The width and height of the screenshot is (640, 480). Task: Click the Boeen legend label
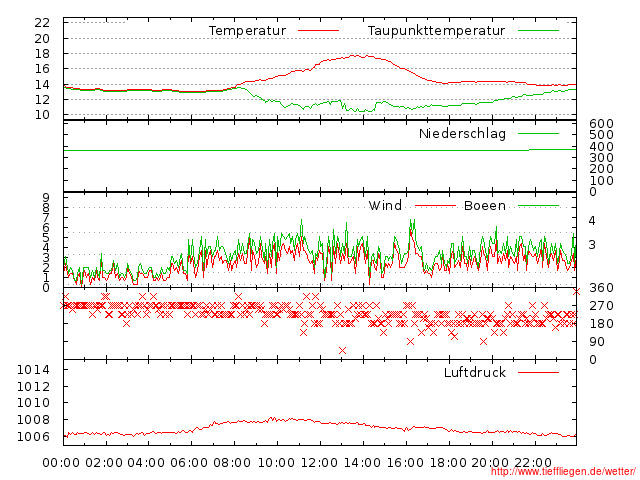click(x=484, y=205)
